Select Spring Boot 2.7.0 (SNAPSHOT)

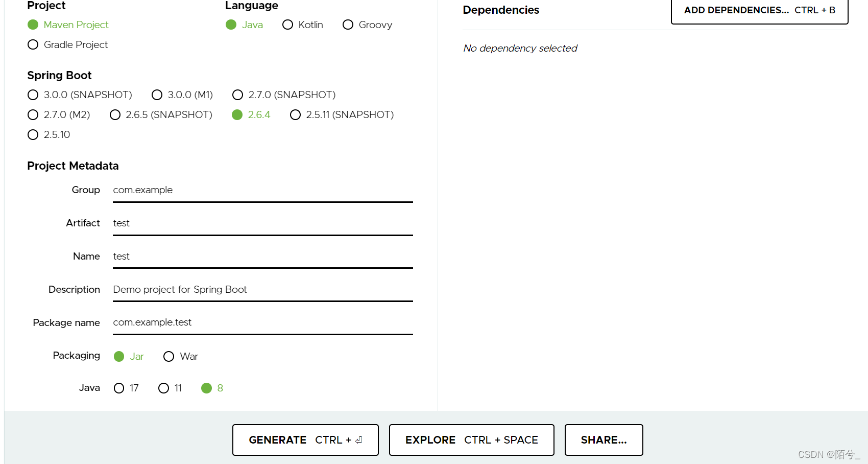click(x=284, y=95)
